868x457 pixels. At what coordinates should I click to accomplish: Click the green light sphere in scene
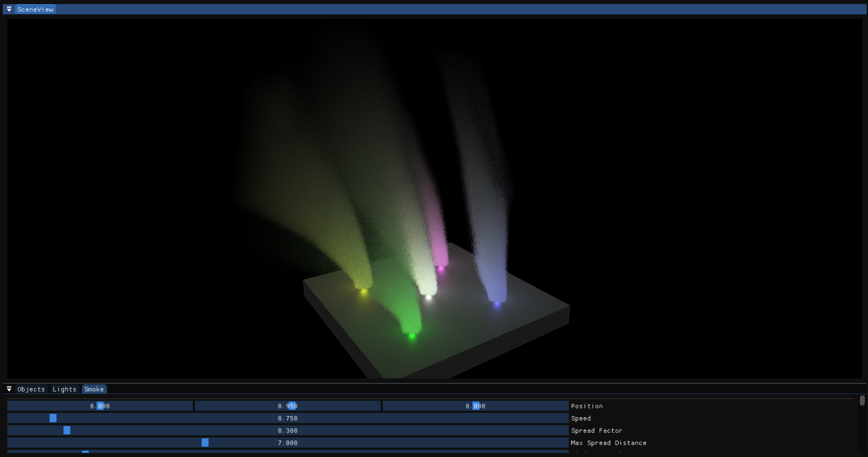tap(412, 336)
